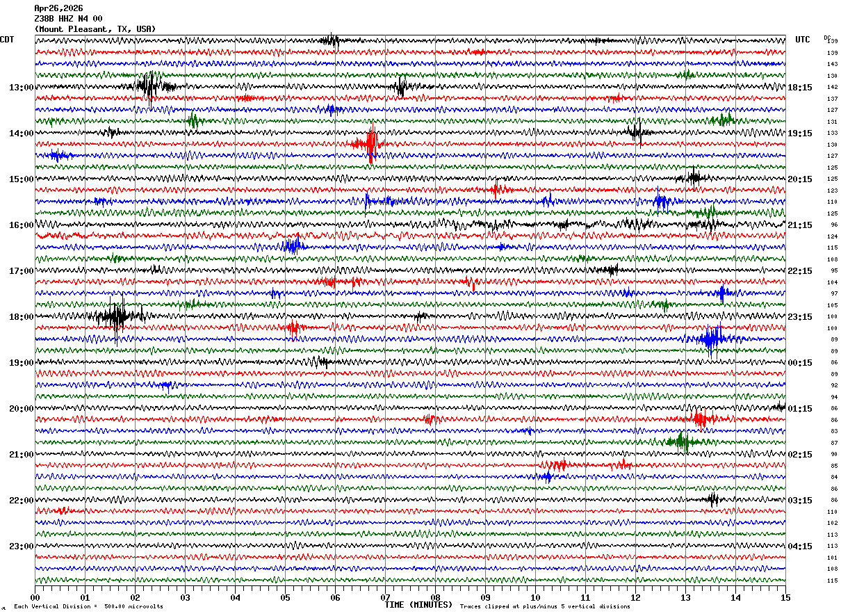This screenshot has height=616, width=841.
Task: Click the DC offset value 96
Action: point(833,225)
